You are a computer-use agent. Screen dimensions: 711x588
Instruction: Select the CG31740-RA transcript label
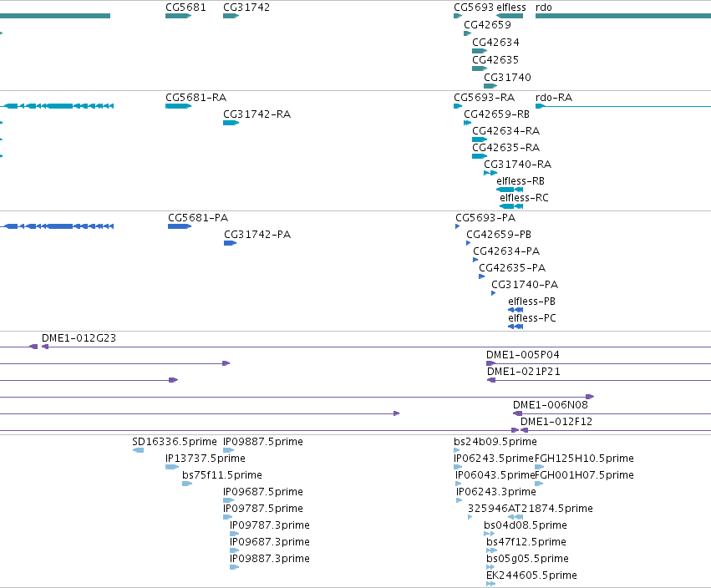pyautogui.click(x=517, y=165)
